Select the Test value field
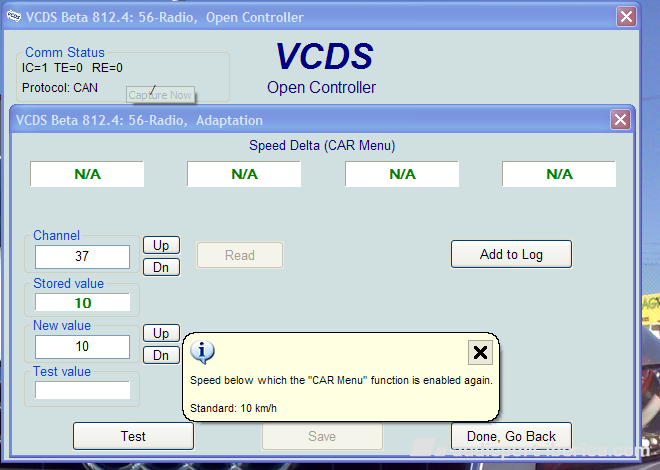The height and width of the screenshot is (470, 660). (82, 390)
